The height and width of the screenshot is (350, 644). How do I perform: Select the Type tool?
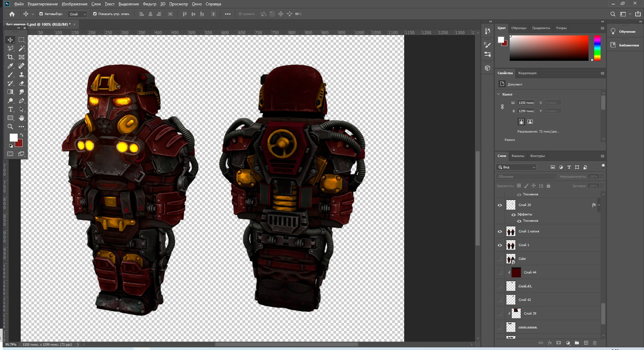tap(10, 109)
